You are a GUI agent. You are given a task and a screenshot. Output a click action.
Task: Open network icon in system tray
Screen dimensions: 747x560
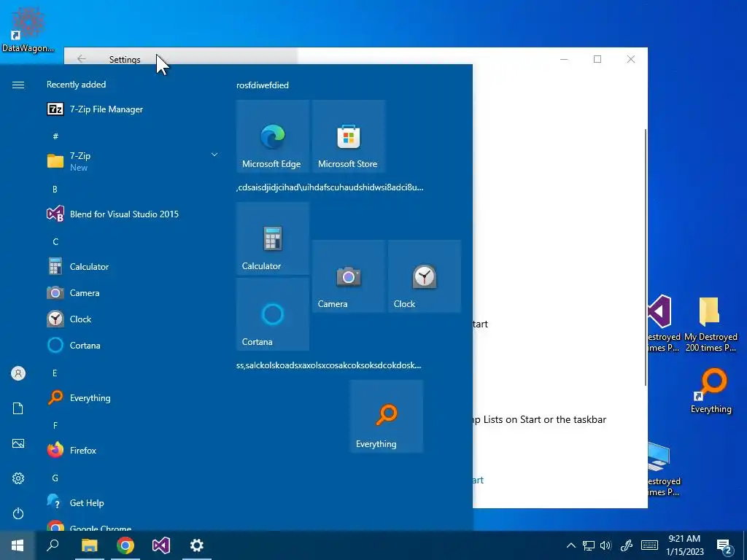(x=589, y=545)
